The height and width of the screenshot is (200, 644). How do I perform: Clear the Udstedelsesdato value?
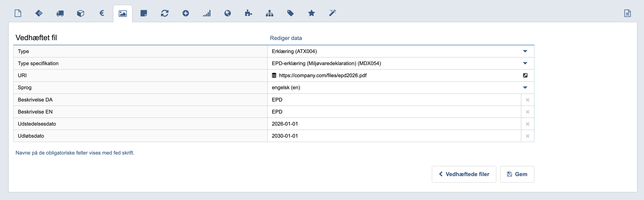pyautogui.click(x=528, y=124)
